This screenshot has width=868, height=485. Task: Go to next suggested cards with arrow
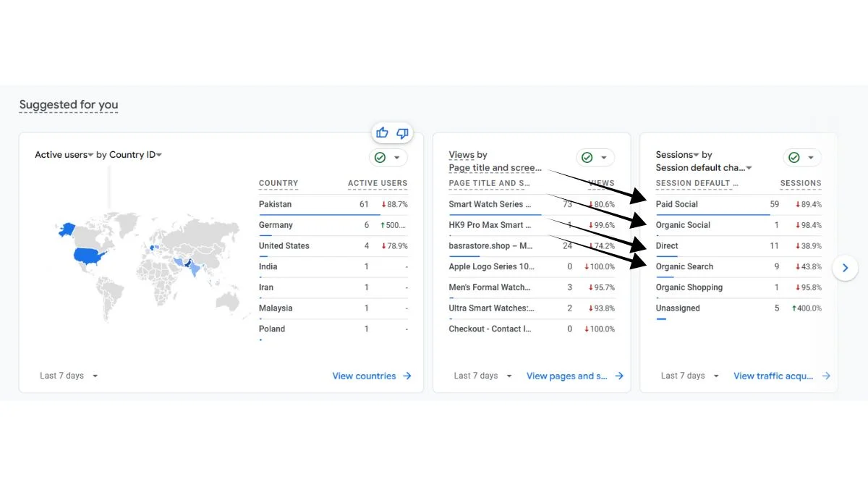(x=845, y=268)
